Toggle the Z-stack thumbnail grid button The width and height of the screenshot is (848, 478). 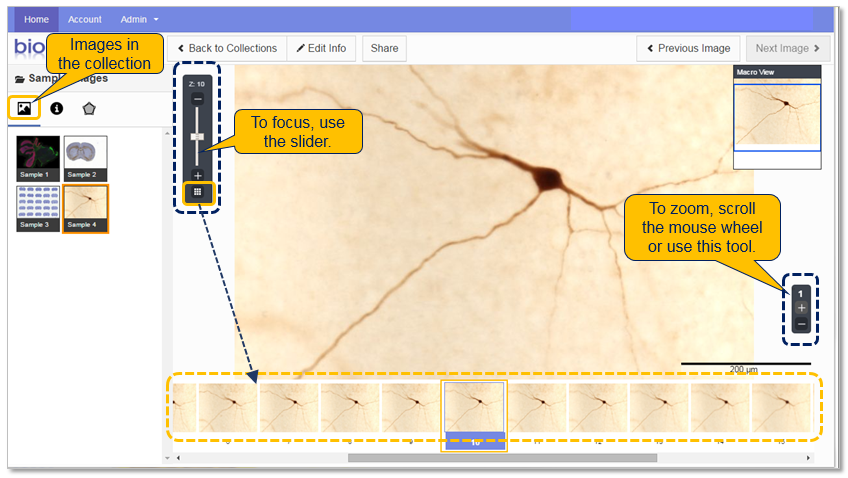(x=198, y=191)
